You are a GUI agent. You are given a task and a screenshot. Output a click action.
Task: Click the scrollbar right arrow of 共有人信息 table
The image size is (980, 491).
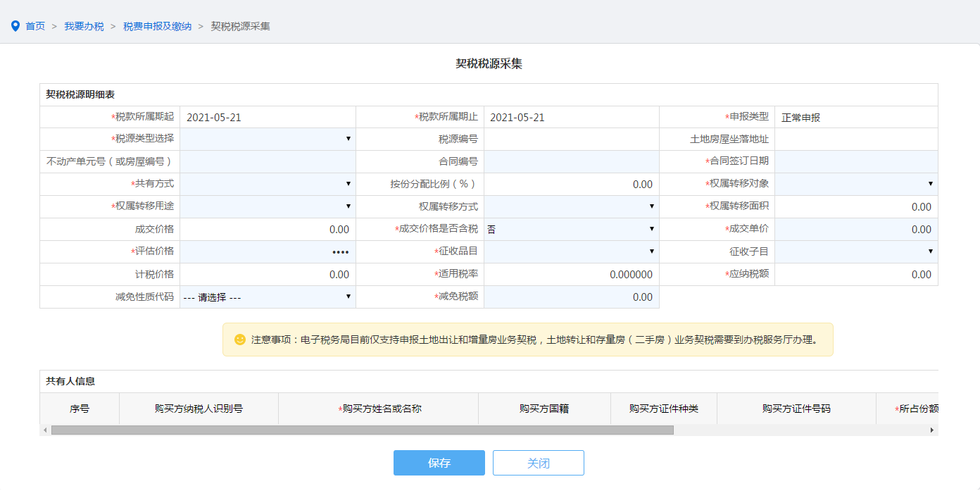[x=932, y=430]
